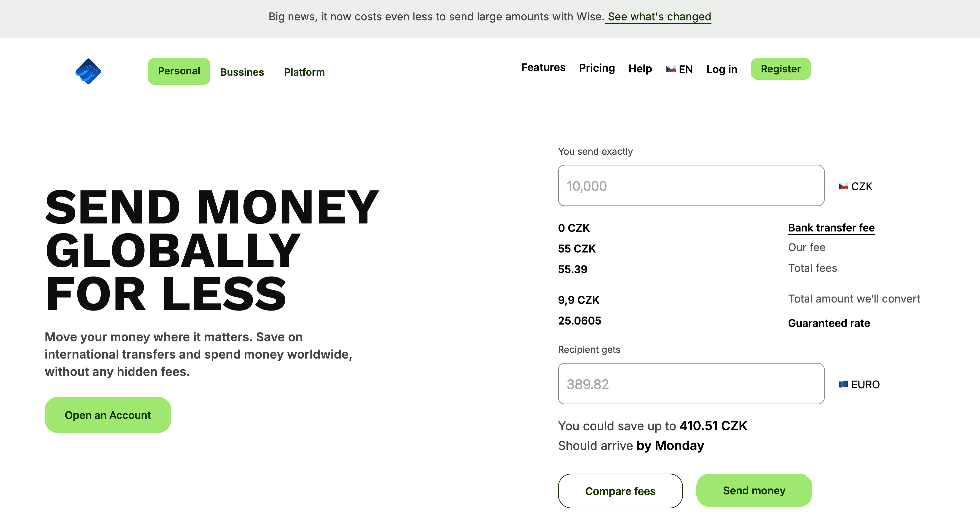
Task: Select the Personal tab
Action: click(179, 71)
